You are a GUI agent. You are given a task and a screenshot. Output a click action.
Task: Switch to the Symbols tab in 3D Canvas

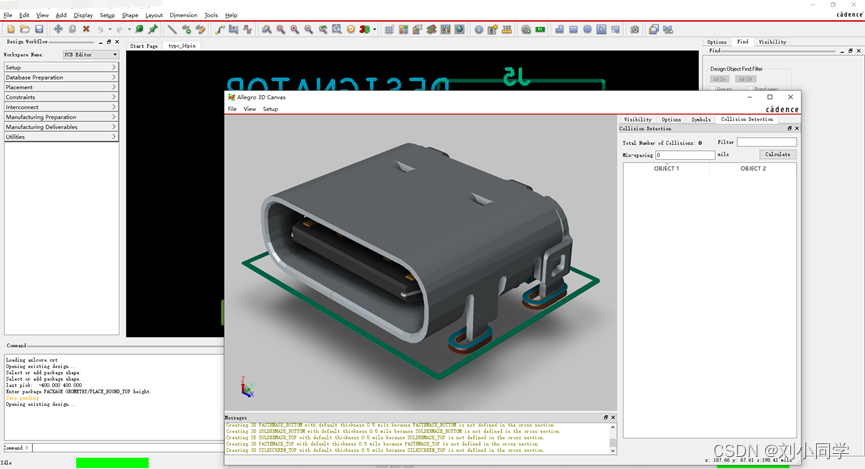(x=701, y=119)
